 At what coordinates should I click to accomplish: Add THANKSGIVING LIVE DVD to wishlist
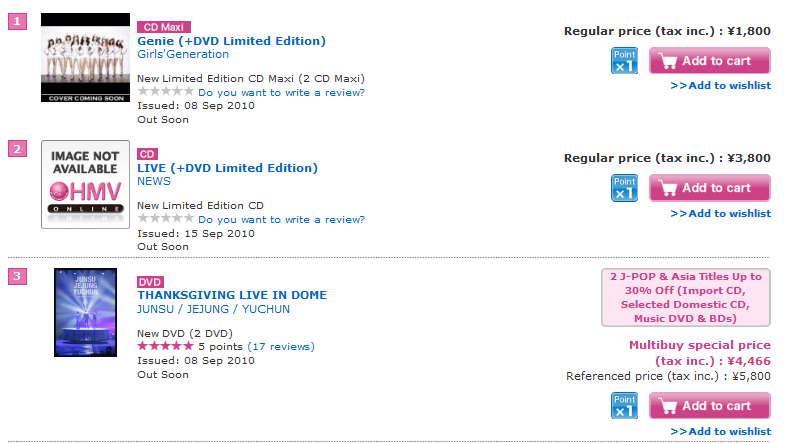721,431
